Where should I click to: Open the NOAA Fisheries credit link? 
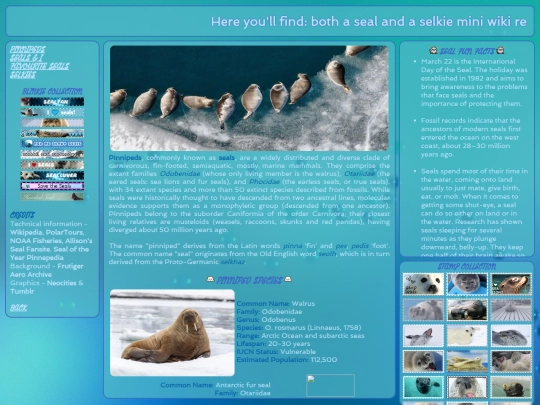(36, 240)
